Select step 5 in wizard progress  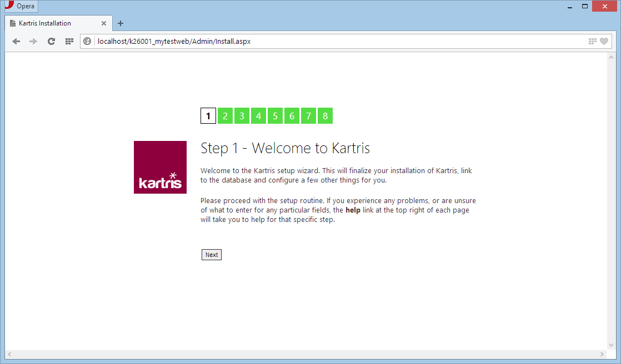point(275,116)
